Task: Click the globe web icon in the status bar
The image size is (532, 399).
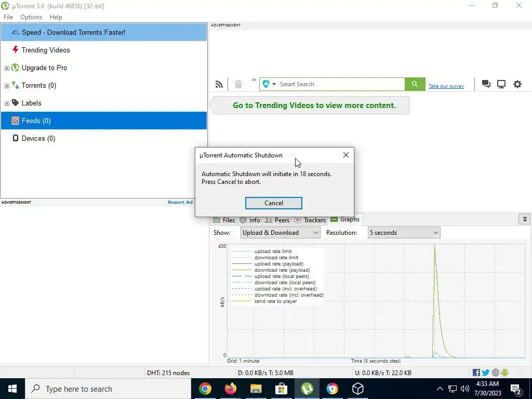Action: [x=496, y=373]
